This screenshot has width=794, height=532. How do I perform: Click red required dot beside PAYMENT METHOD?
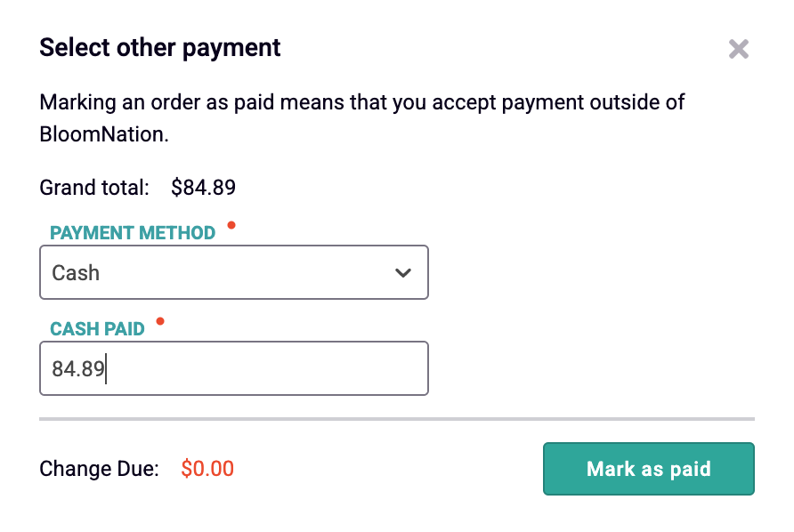(x=231, y=225)
